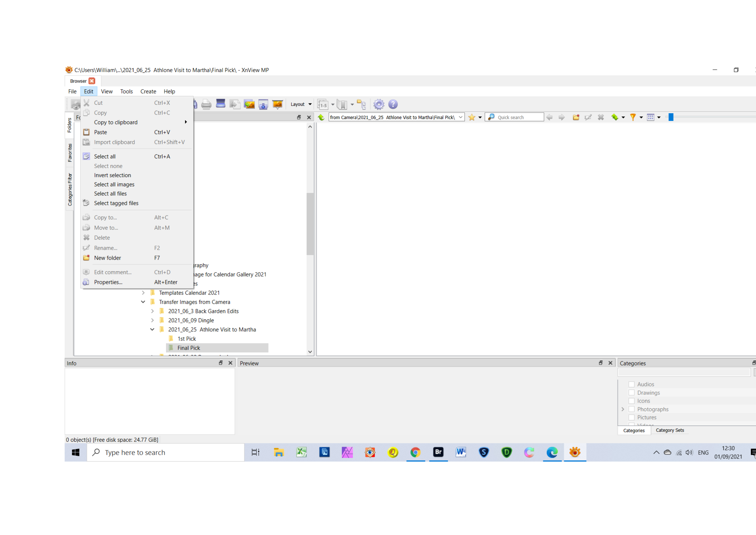
Task: Click the orange filter funnel icon
Action: (633, 117)
